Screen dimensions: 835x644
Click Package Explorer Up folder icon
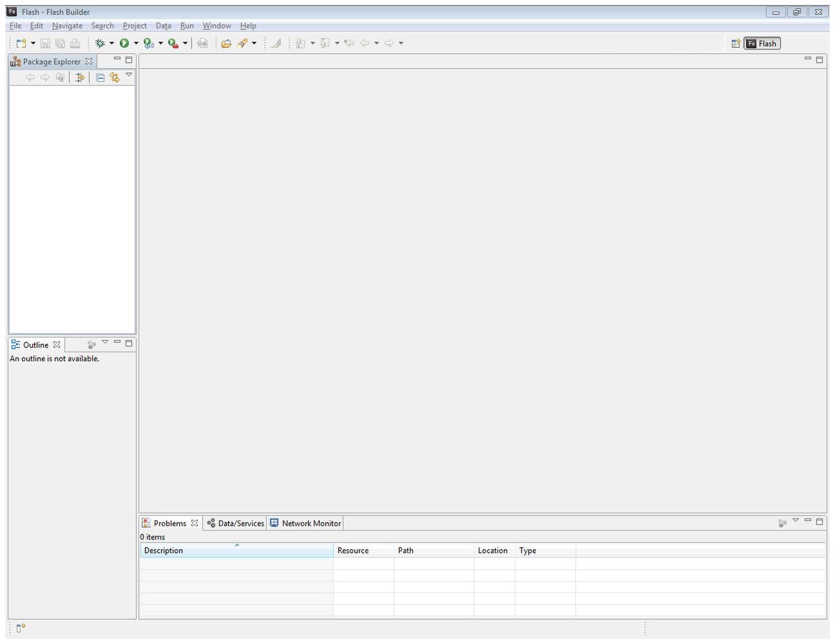pos(60,77)
